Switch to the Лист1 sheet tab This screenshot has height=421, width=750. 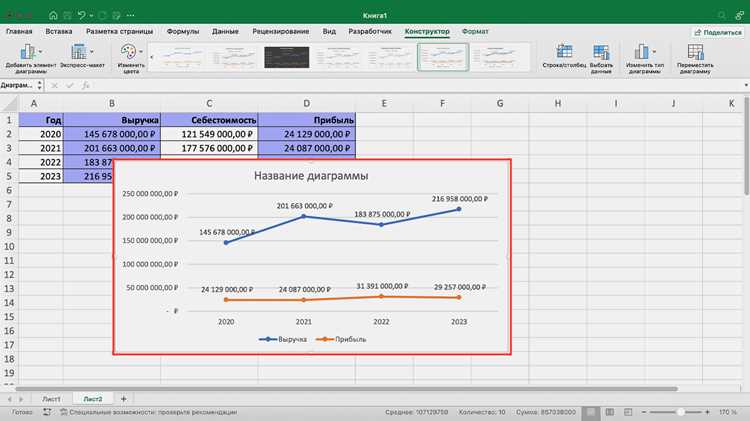(51, 399)
